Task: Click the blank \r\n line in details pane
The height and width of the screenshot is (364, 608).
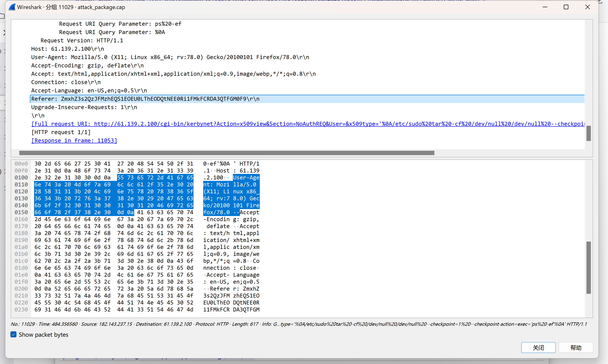Action: click(38, 115)
